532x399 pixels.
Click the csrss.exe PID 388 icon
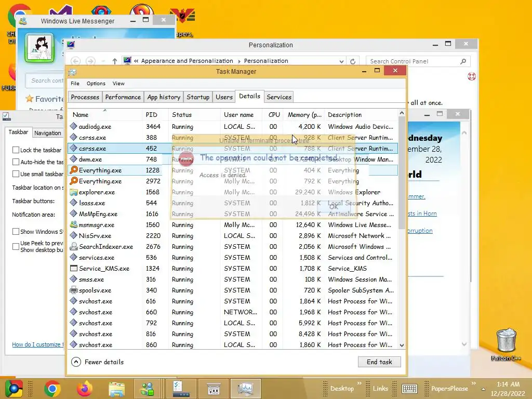pos(73,137)
